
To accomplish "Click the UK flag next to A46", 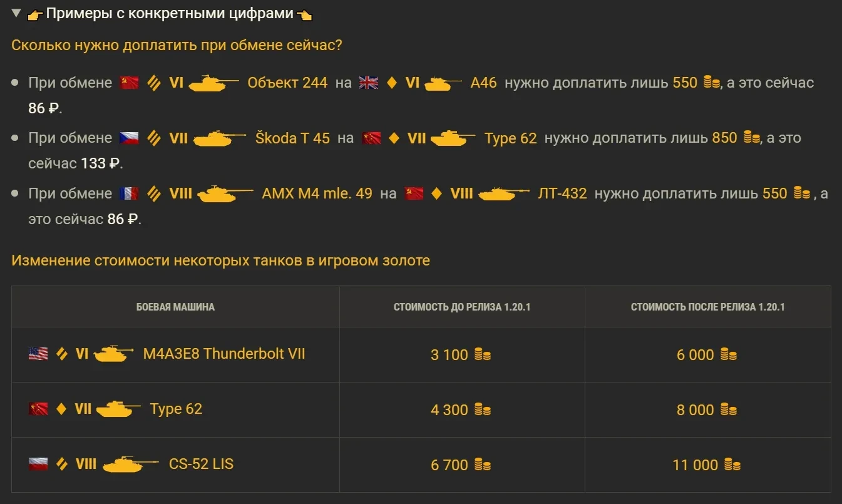I will click(x=369, y=83).
